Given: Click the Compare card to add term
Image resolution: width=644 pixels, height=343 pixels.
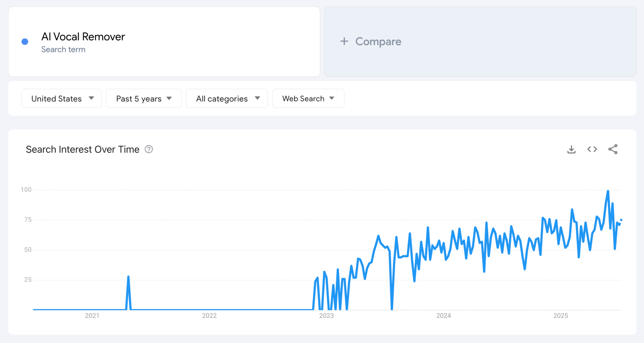Looking at the screenshot, I should pyautogui.click(x=480, y=42).
